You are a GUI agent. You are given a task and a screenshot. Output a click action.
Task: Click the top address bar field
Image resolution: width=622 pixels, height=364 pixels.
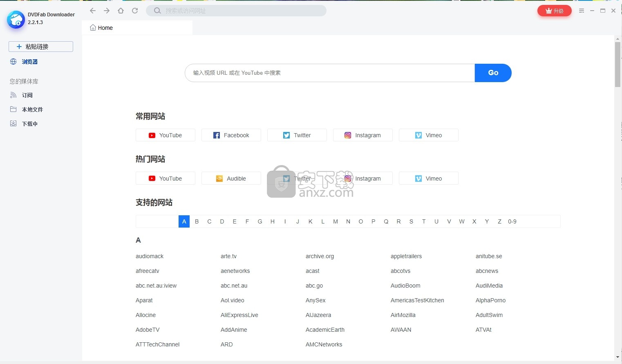click(x=236, y=11)
